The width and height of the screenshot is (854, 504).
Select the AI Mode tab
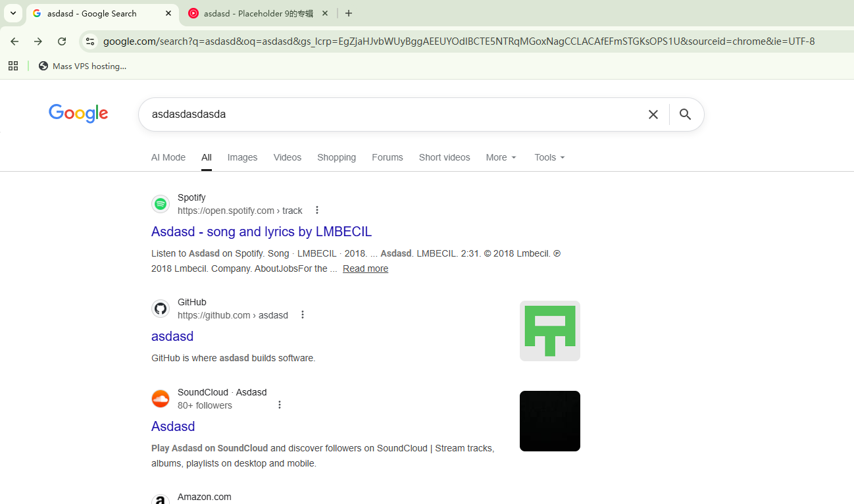[x=168, y=157]
